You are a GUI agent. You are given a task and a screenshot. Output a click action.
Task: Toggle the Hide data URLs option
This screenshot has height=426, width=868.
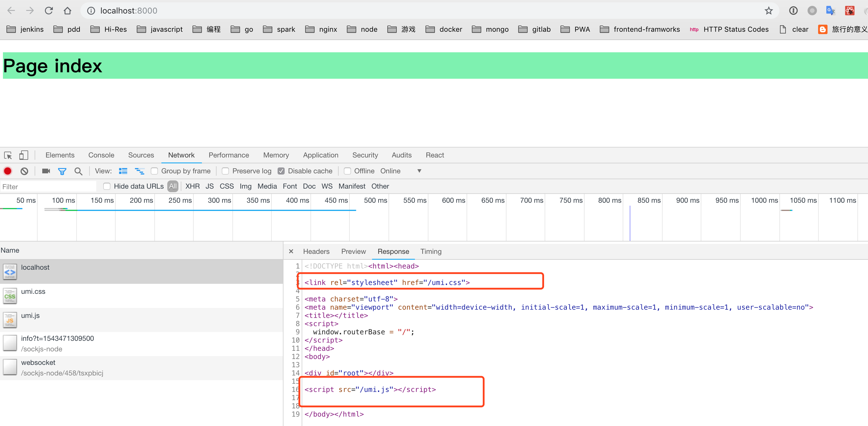coord(107,186)
